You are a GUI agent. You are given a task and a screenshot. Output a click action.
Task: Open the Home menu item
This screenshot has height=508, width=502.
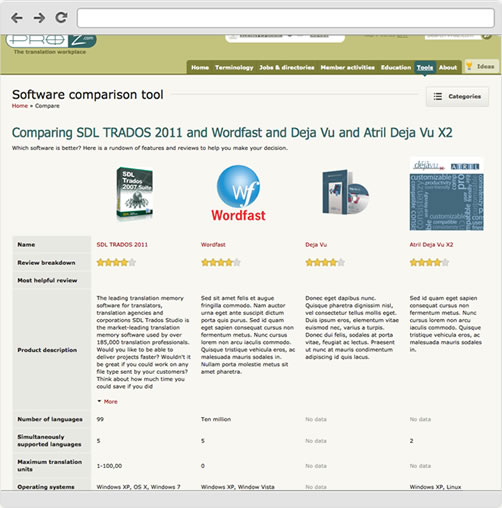(x=200, y=67)
